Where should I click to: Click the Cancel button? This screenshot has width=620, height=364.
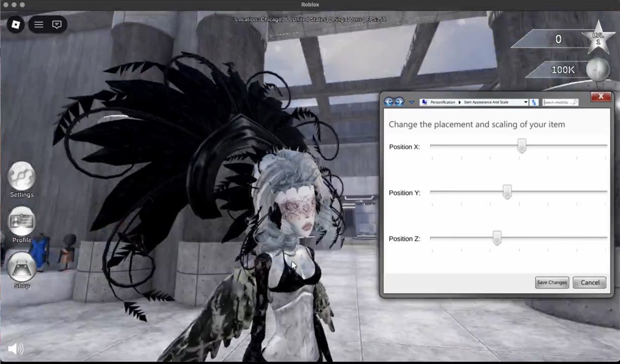pyautogui.click(x=590, y=282)
